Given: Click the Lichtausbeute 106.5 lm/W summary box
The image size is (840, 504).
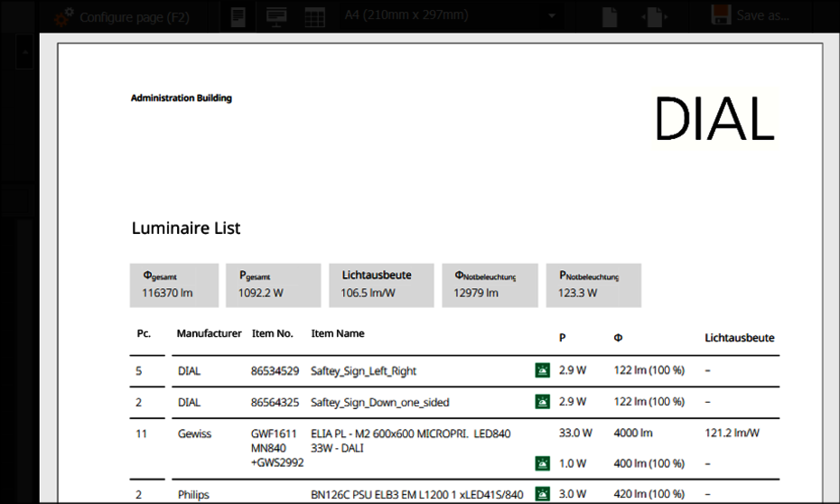Looking at the screenshot, I should 380,285.
